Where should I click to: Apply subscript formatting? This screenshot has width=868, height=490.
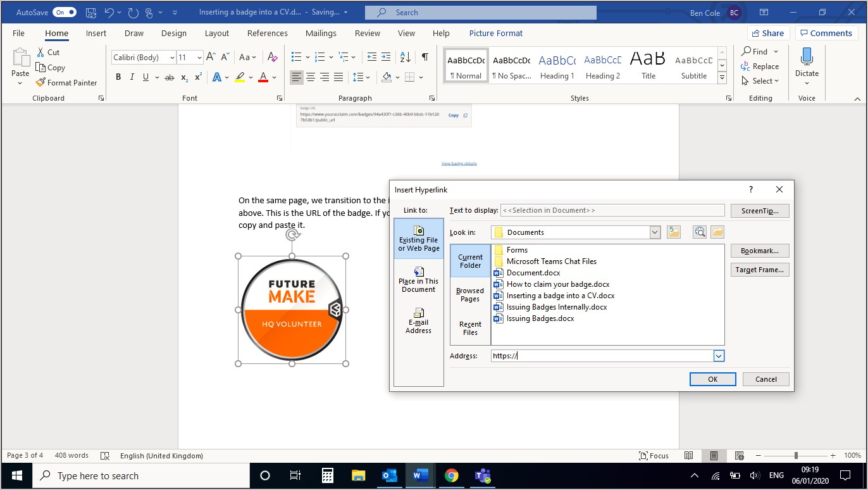(184, 77)
